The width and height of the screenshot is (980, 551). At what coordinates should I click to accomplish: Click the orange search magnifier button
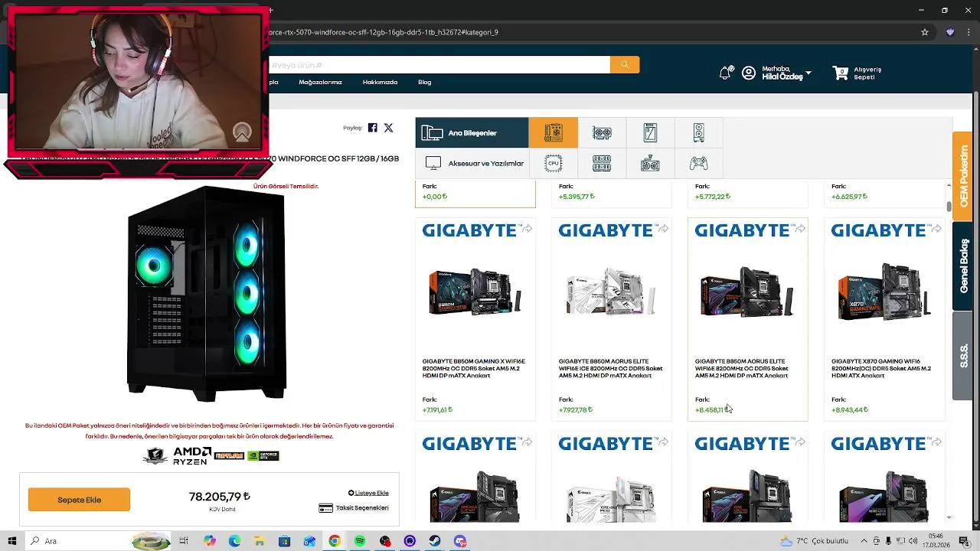(x=625, y=65)
